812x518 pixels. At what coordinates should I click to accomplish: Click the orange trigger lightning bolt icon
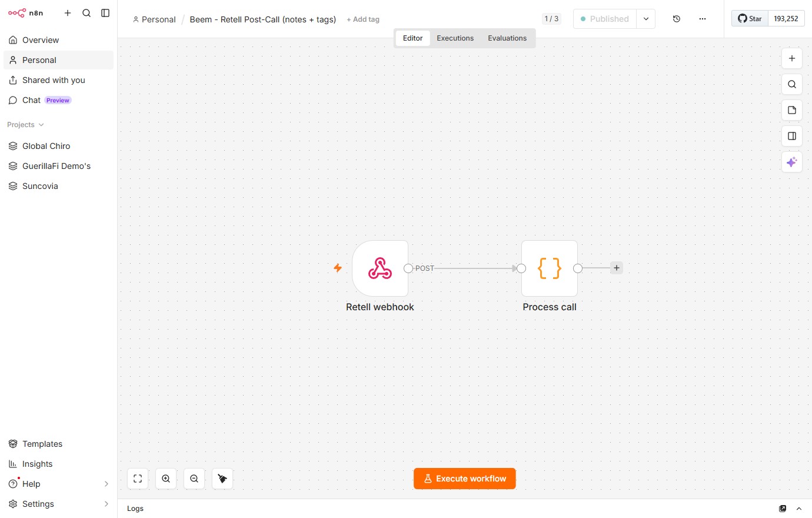[338, 268]
